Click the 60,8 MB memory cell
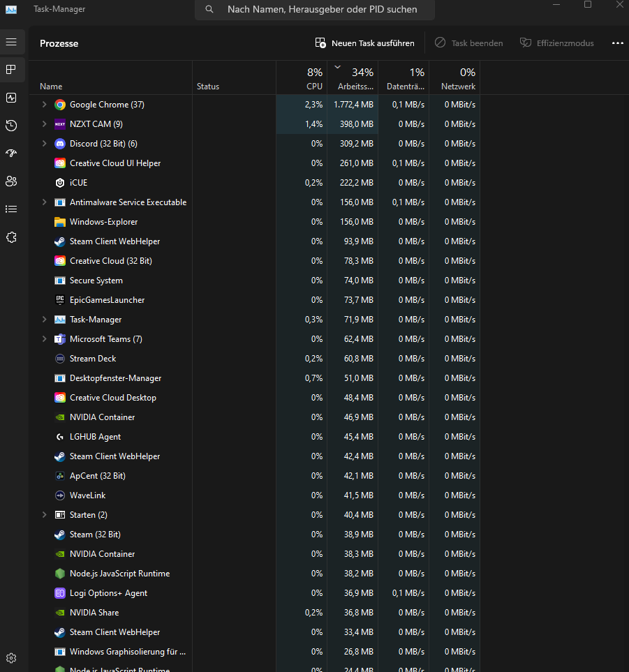The image size is (629, 672). point(353,359)
